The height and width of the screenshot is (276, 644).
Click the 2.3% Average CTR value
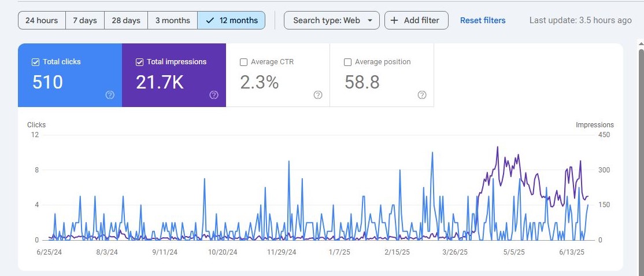point(260,82)
